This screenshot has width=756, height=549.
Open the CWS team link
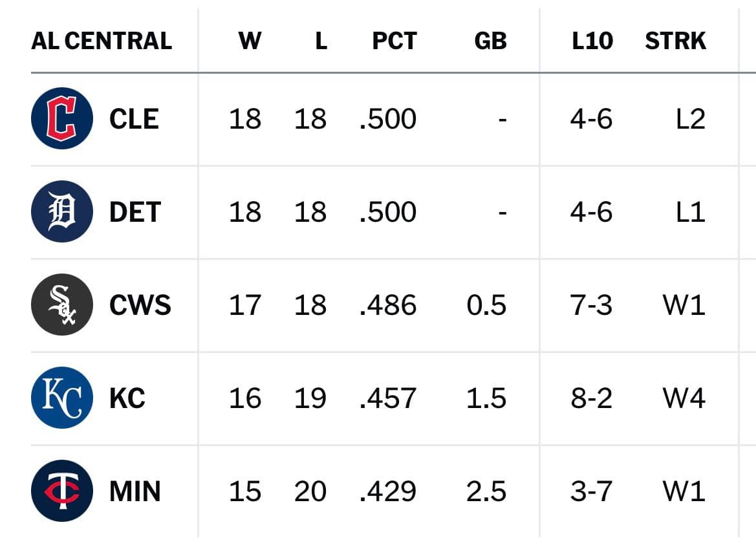click(140, 305)
